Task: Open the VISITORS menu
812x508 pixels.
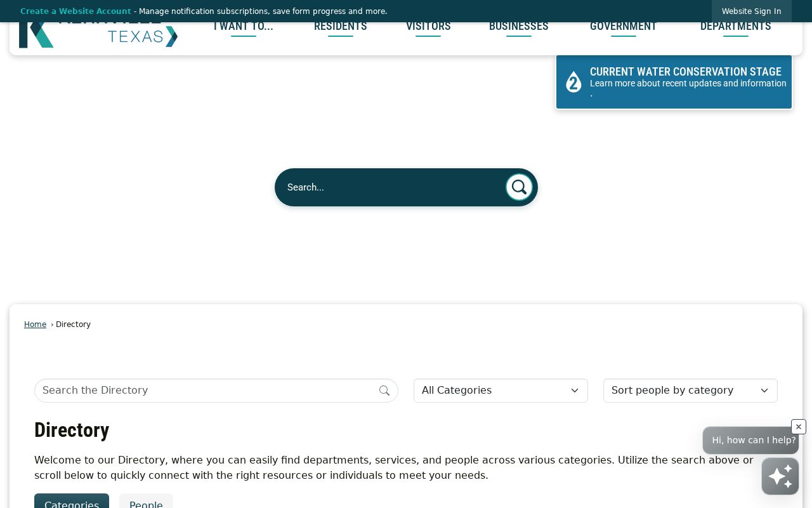Action: click(428, 27)
